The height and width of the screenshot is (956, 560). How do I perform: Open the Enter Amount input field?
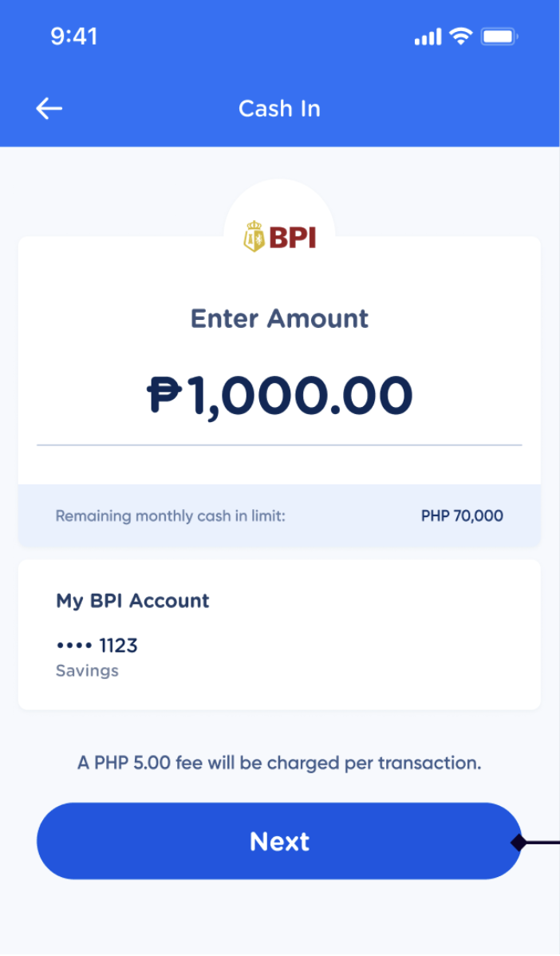[279, 393]
